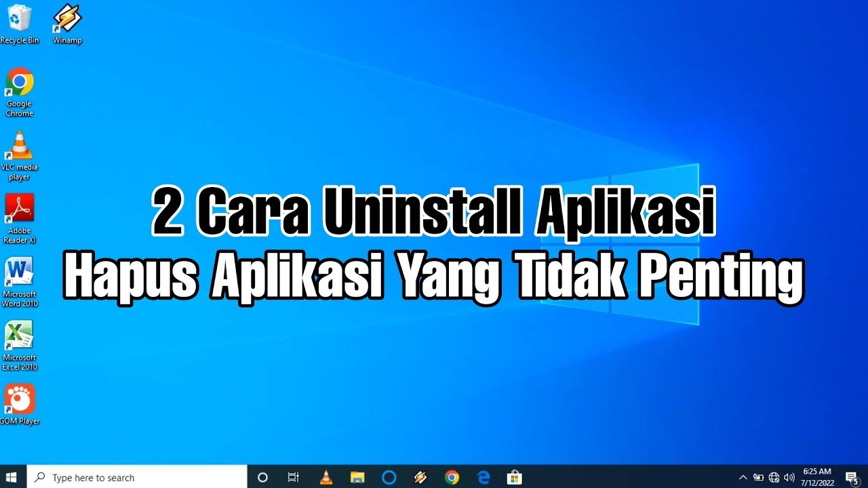This screenshot has height=488, width=868.
Task: Select the Adobe Reader XI desktop icon
Action: click(20, 219)
